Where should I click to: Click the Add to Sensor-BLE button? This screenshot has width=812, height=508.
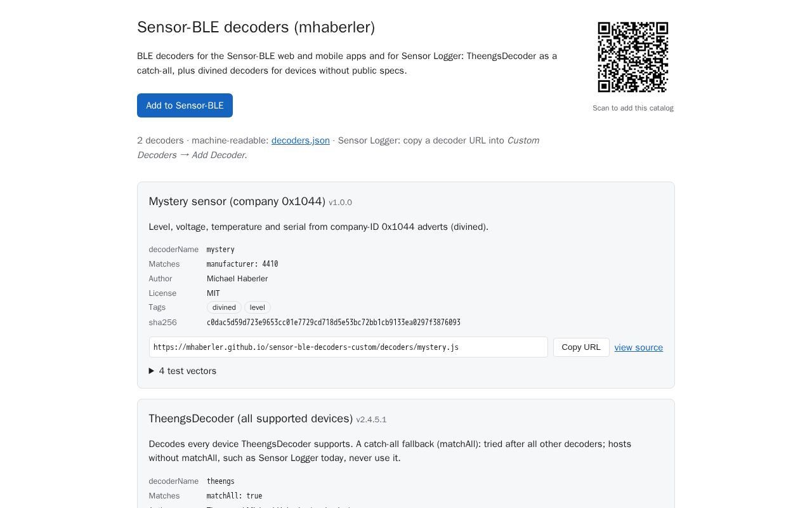pyautogui.click(x=185, y=105)
